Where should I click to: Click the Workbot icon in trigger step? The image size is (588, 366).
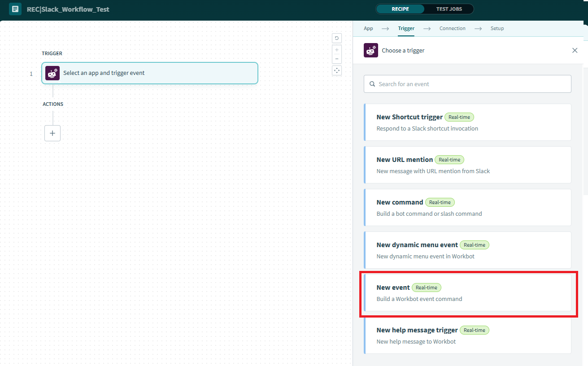point(52,73)
